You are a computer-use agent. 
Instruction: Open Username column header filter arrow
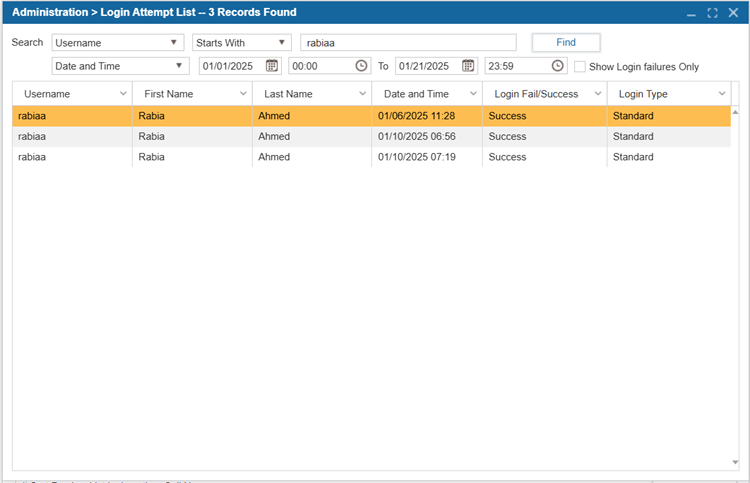point(123,94)
